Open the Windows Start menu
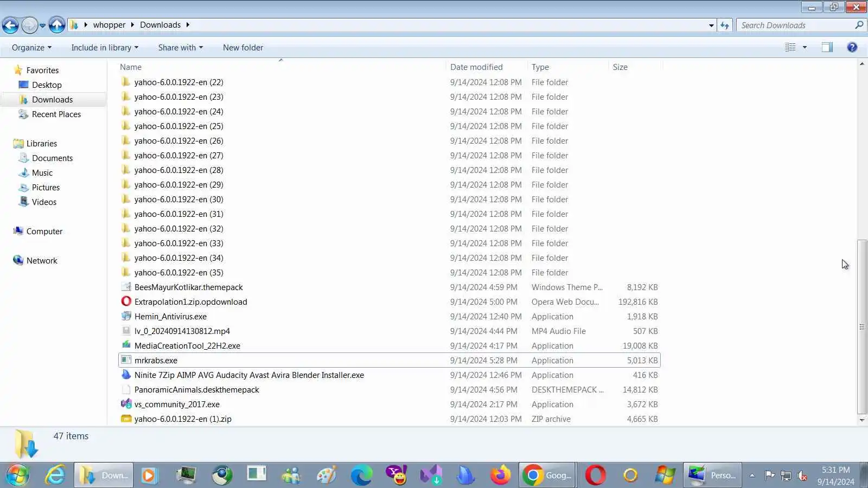Screen dimensions: 868x488 [17, 476]
